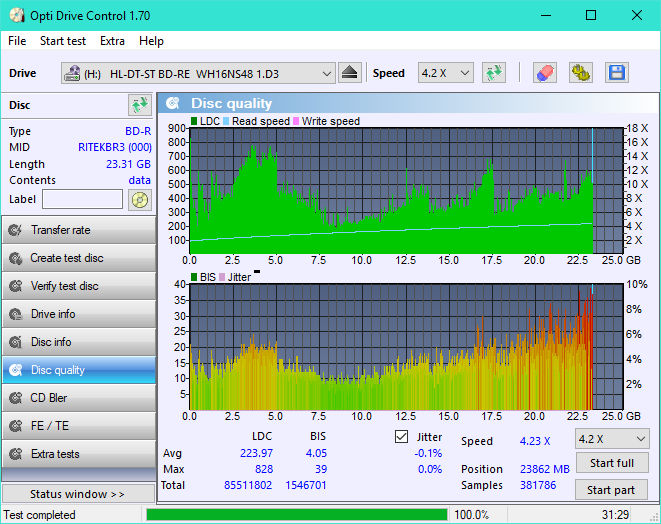Click the Extra tests sidebar icon
This screenshot has height=524, width=661.
(16, 454)
